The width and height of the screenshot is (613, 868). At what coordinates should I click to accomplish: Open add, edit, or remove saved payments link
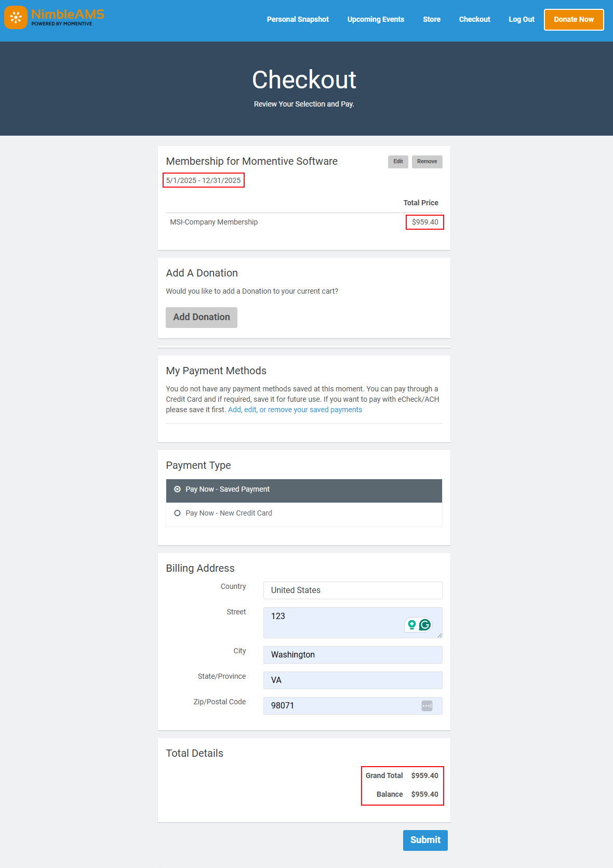[295, 410]
